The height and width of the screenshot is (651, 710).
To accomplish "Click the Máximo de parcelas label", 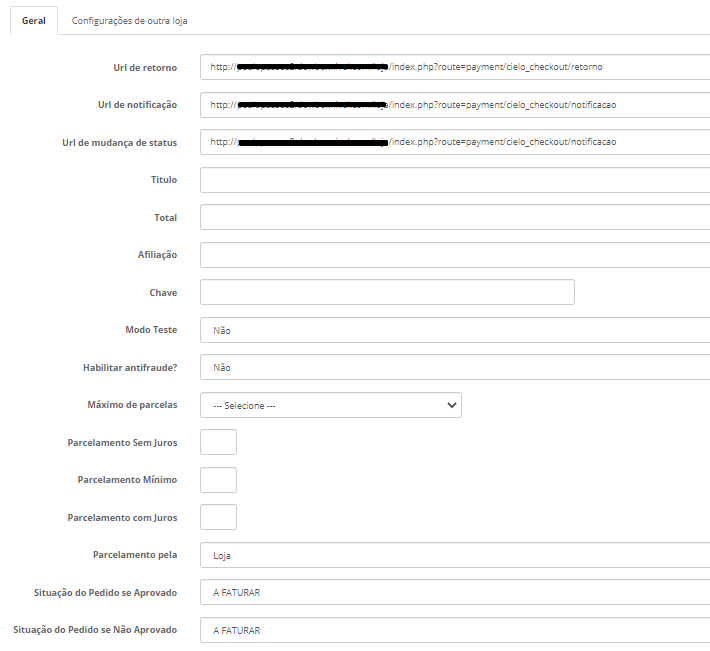I will click(132, 405).
